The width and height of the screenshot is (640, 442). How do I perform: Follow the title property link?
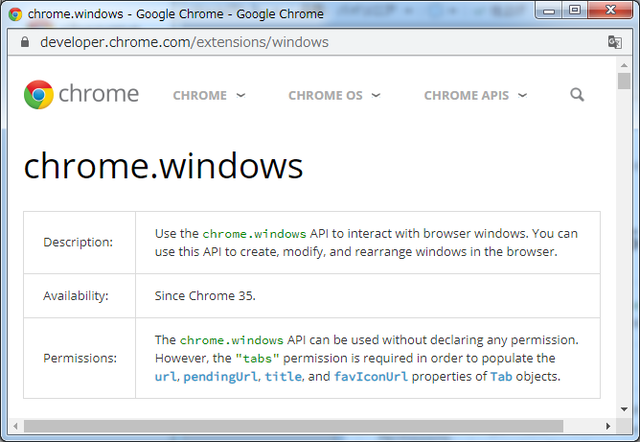click(x=283, y=376)
